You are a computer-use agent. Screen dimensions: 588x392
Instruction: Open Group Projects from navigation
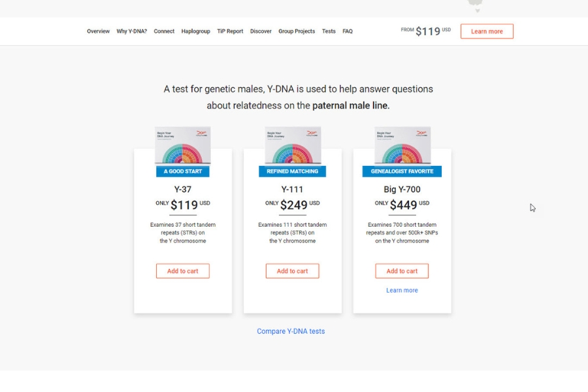pos(297,31)
